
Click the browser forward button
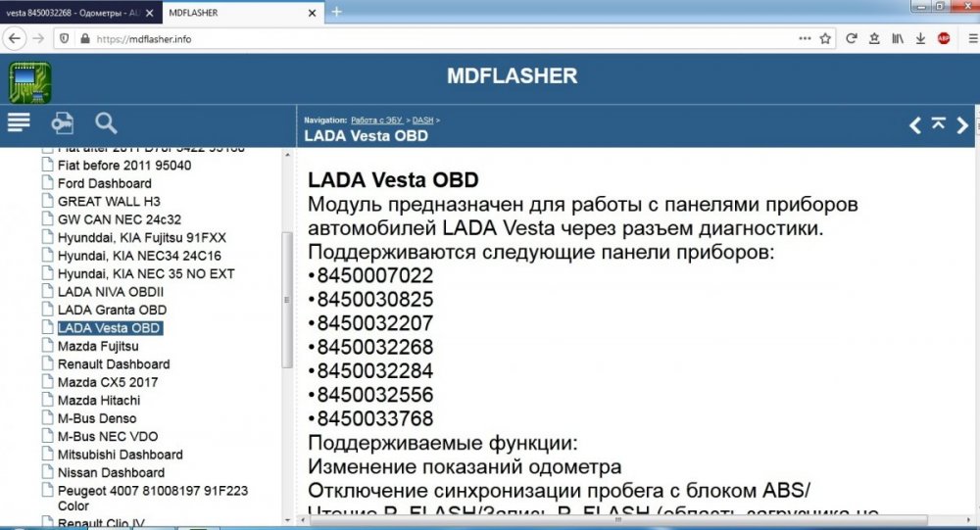click(39, 39)
